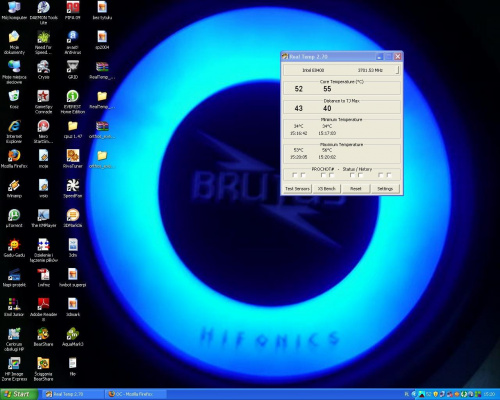Click the system tray clock
This screenshot has width=500, height=400.
tap(489, 394)
